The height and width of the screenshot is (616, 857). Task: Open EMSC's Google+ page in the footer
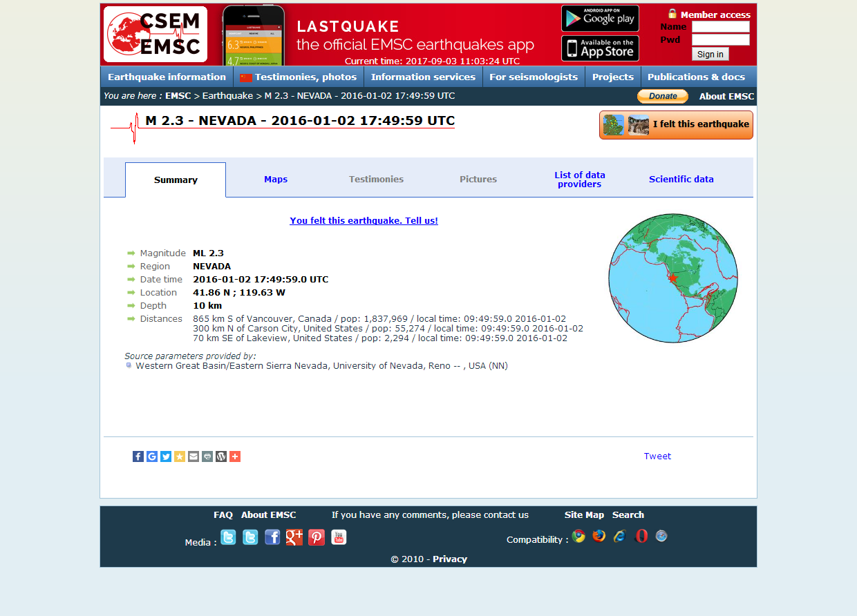click(x=294, y=537)
